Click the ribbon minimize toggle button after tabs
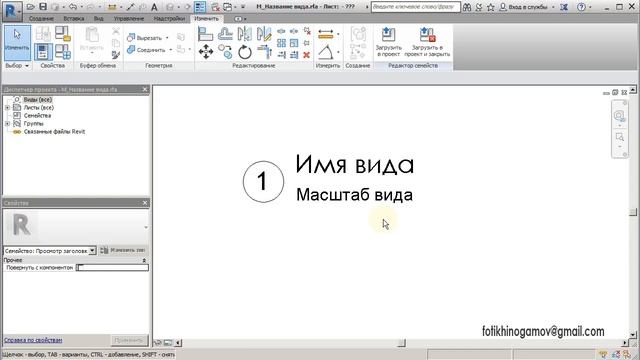 point(238,19)
